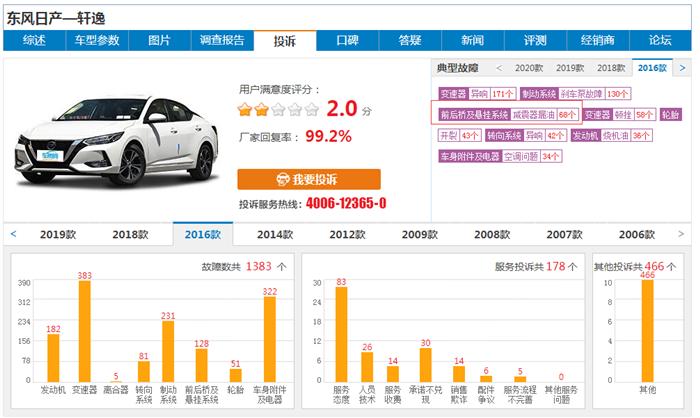Click the 发动机 bar showing 182
Viewport: 700px width, 418px height.
pos(53,358)
